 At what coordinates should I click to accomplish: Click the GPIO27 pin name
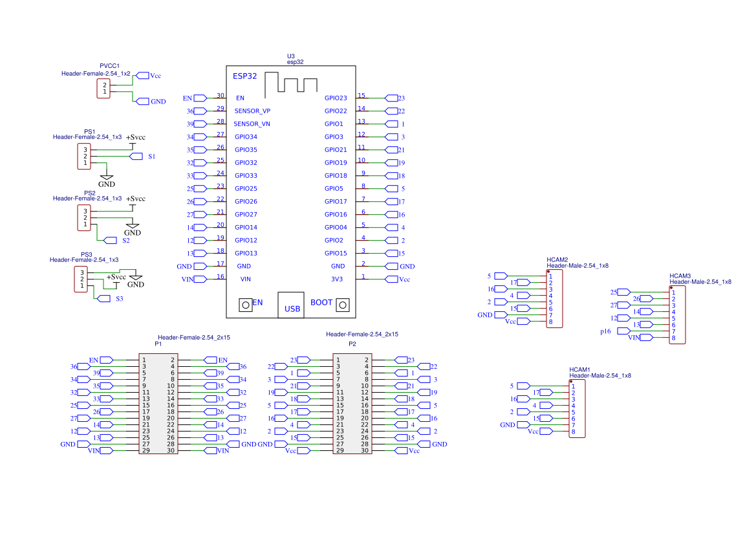click(x=246, y=215)
